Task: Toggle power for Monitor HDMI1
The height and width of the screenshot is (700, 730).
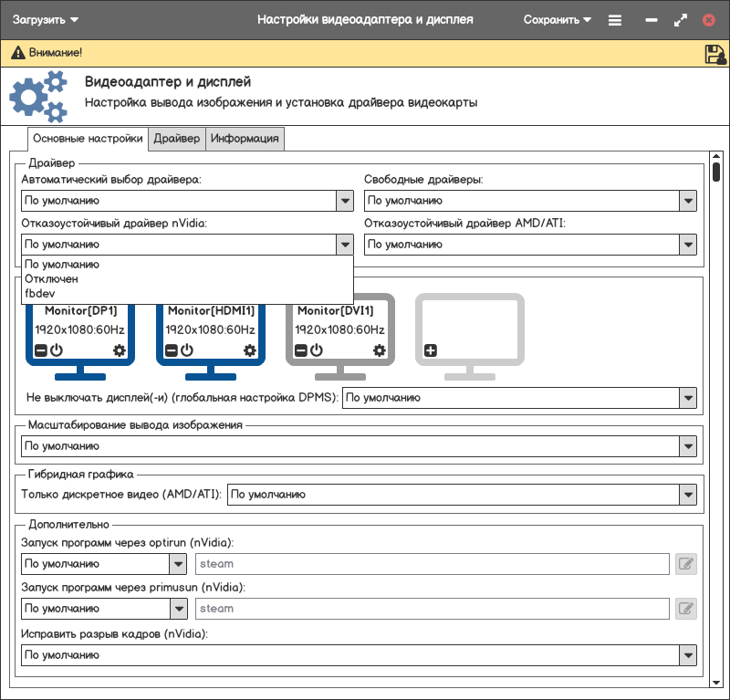Action: tap(187, 350)
